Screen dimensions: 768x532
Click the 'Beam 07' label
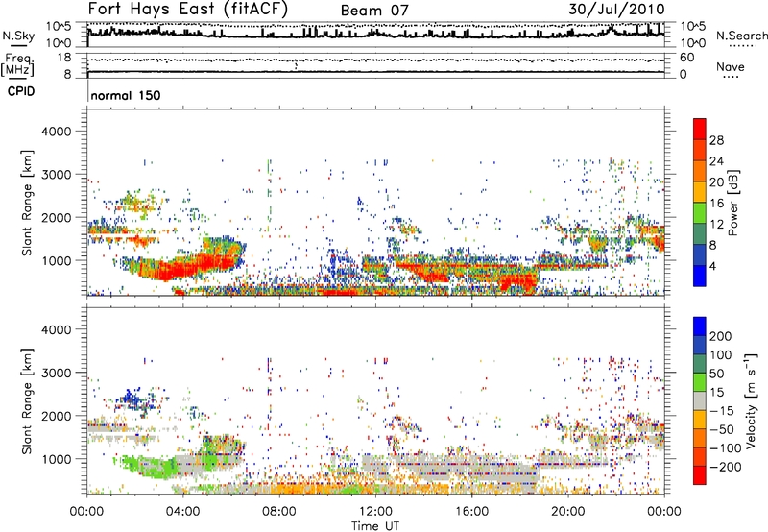tap(374, 11)
